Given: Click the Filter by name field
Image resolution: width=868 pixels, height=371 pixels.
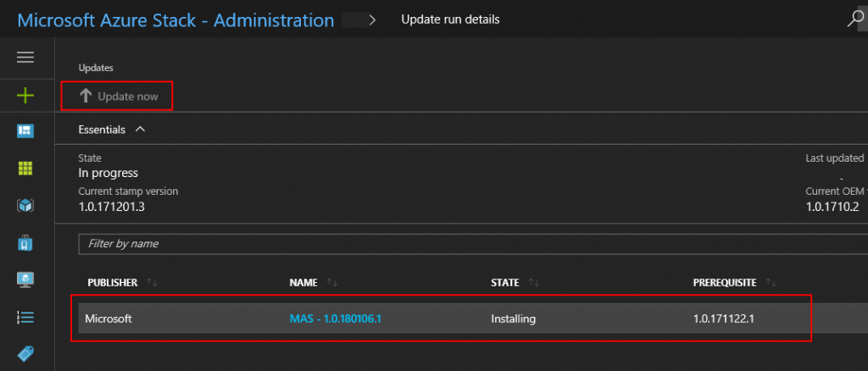Looking at the screenshot, I should [x=473, y=244].
